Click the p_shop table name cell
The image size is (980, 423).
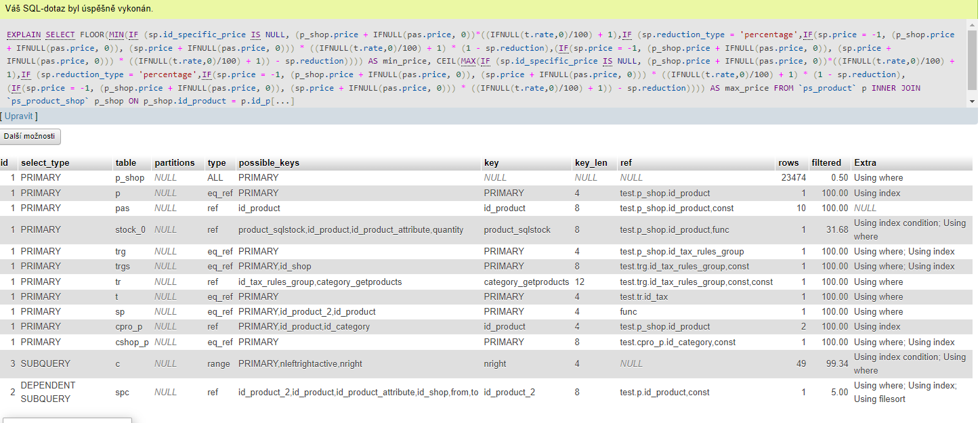(x=129, y=178)
